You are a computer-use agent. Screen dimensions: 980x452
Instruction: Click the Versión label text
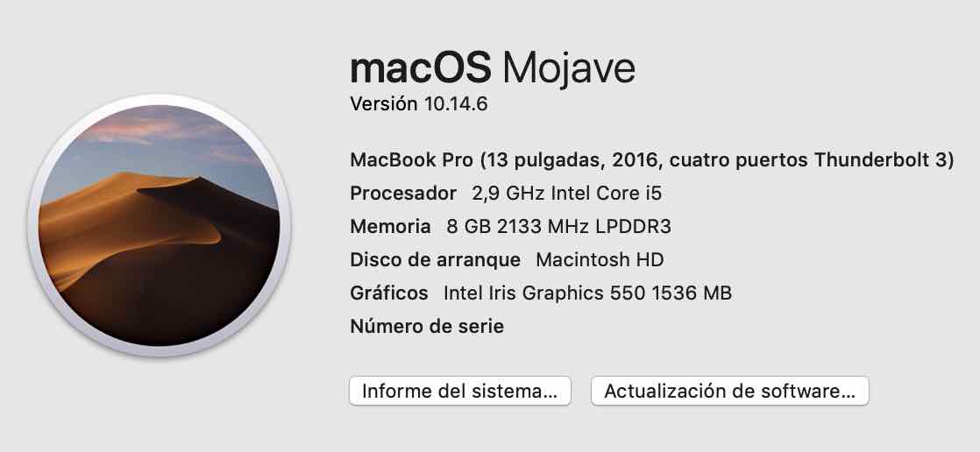tap(383, 103)
